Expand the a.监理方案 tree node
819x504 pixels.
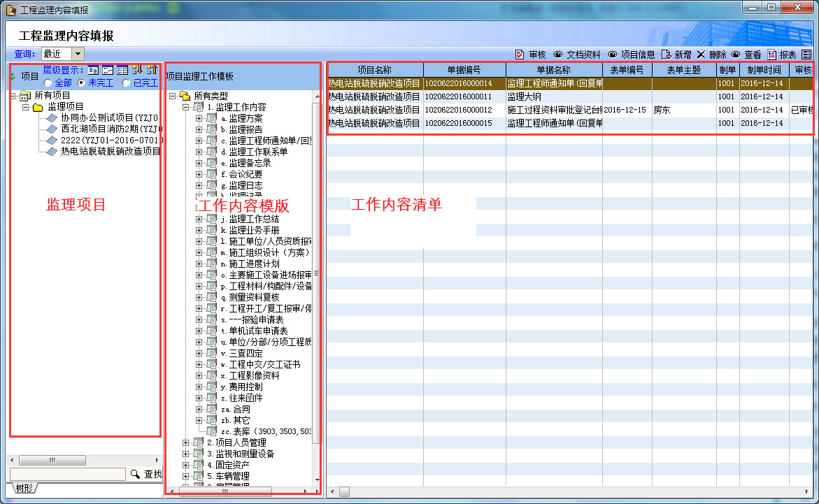coord(199,118)
